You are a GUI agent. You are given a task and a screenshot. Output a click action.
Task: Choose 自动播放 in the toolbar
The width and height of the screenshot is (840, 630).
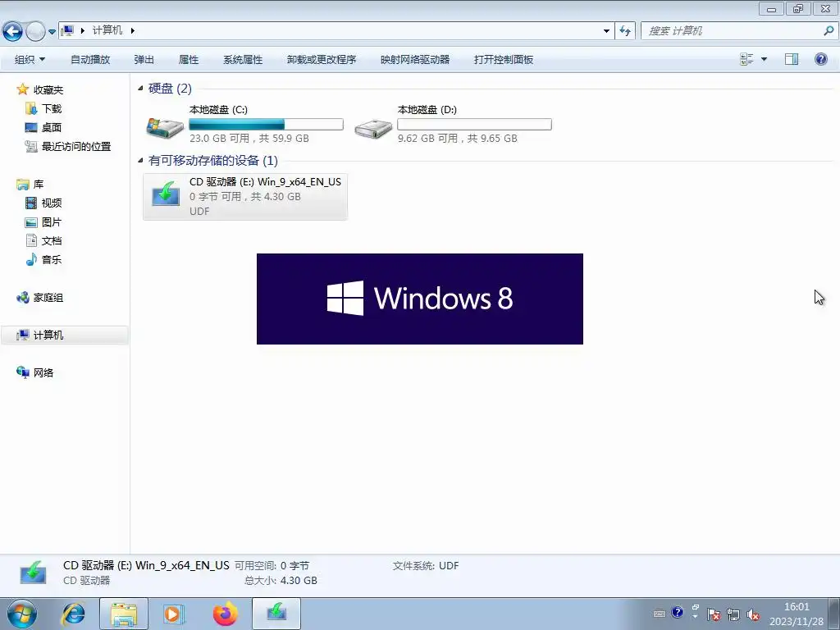(90, 59)
